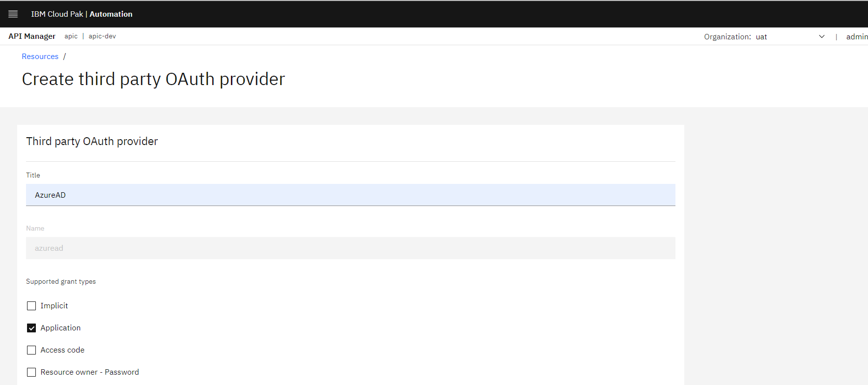Click the Supported grant types label

point(61,282)
